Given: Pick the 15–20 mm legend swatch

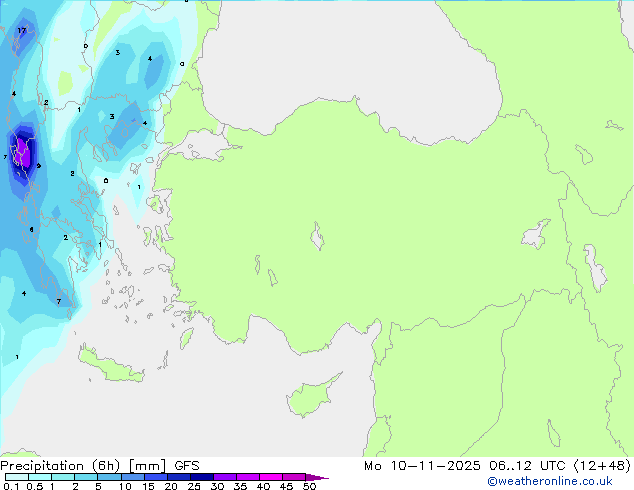Looking at the screenshot, I should pos(156,477).
